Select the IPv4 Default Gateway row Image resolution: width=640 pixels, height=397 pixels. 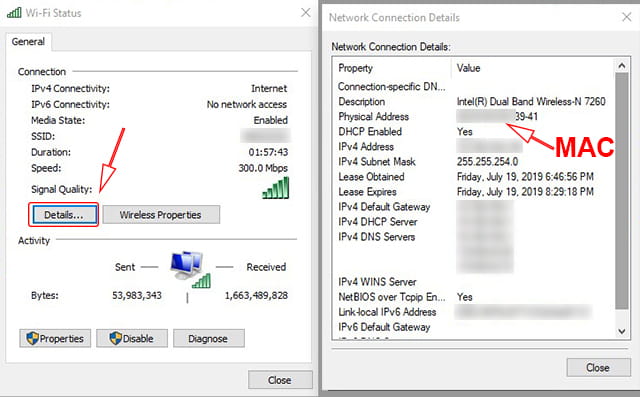[x=473, y=207]
